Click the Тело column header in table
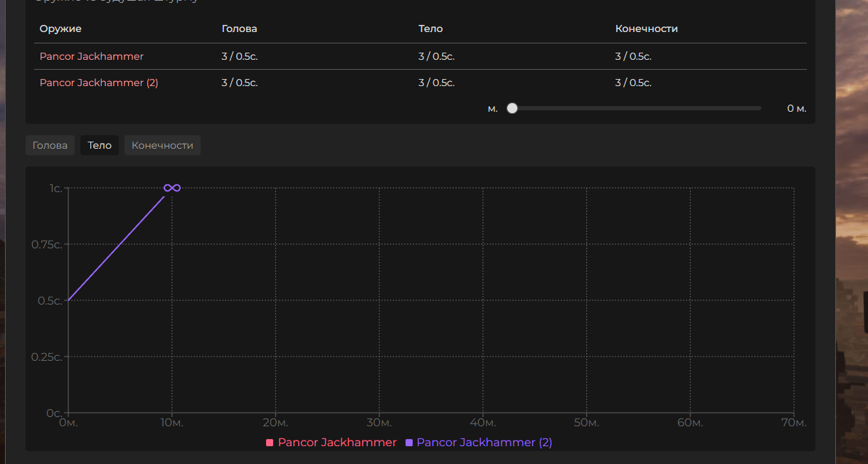Viewport: 868px width, 464px height. pos(430,29)
